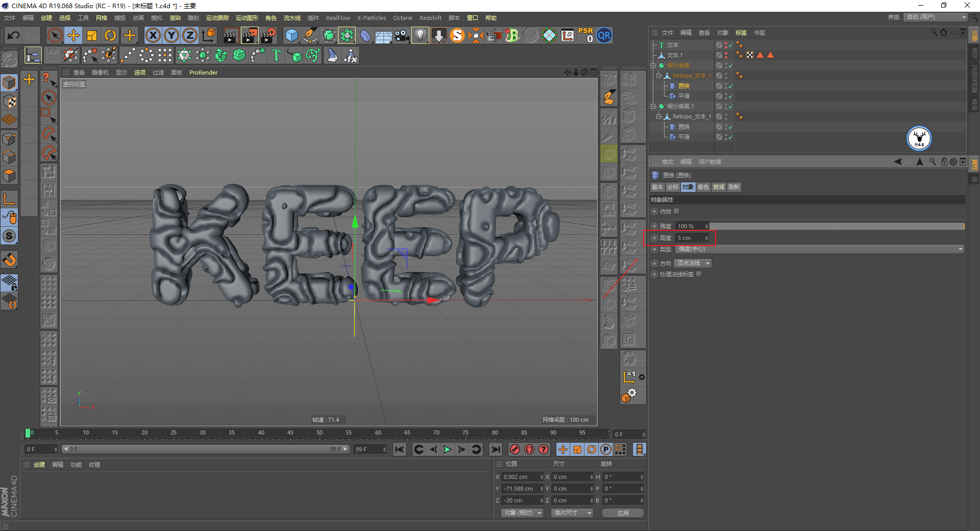
Task: Open the 运动图形 menu
Action: click(247, 18)
